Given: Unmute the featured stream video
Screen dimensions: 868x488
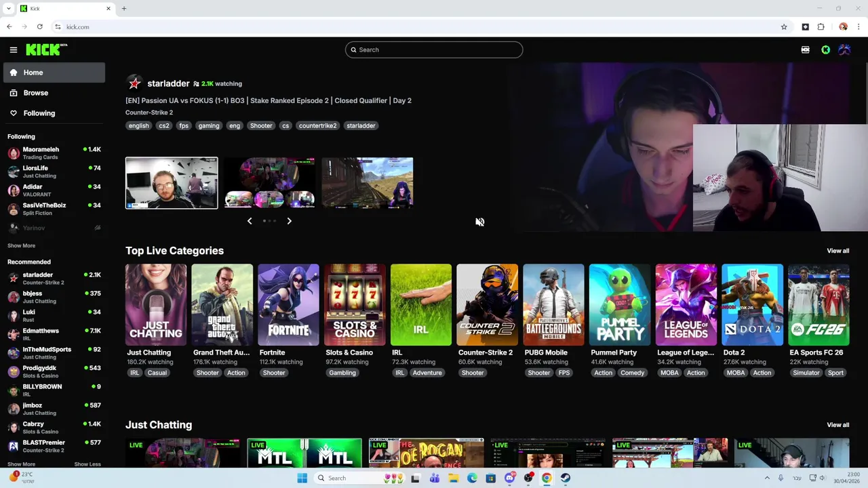Looking at the screenshot, I should (x=479, y=222).
